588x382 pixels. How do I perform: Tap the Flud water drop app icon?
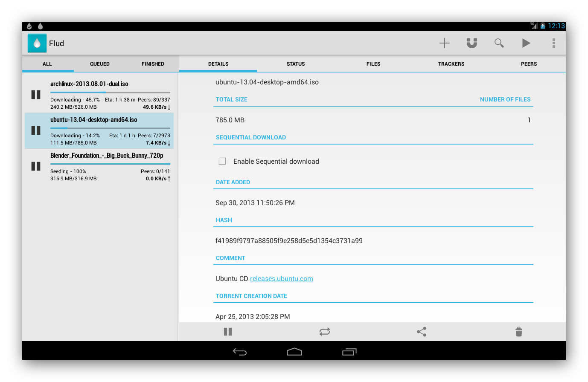pyautogui.click(x=37, y=43)
